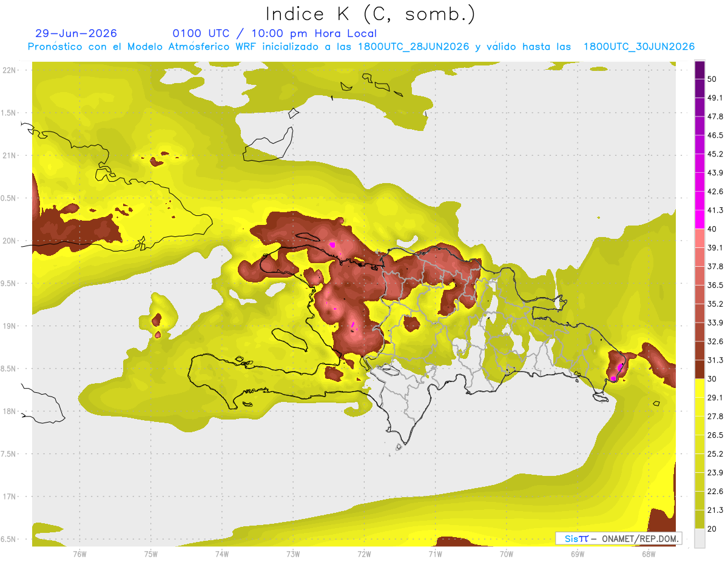728x562 pixels.
Task: Click the colorbar value '41.3'
Action: tap(716, 210)
